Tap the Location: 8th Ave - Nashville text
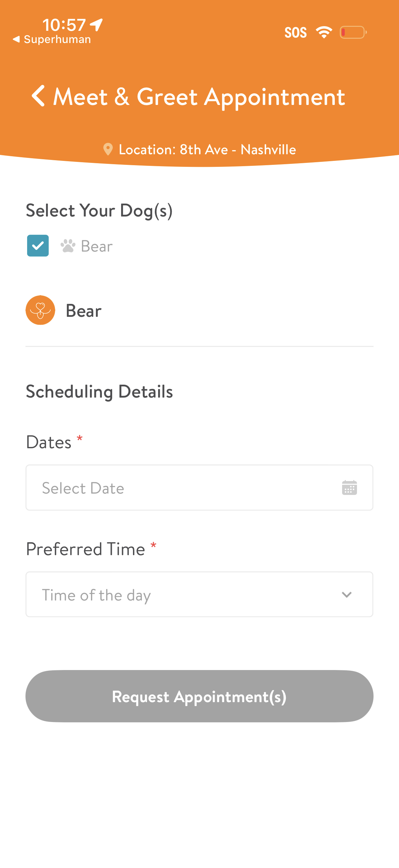The height and width of the screenshot is (868, 399). pyautogui.click(x=207, y=150)
